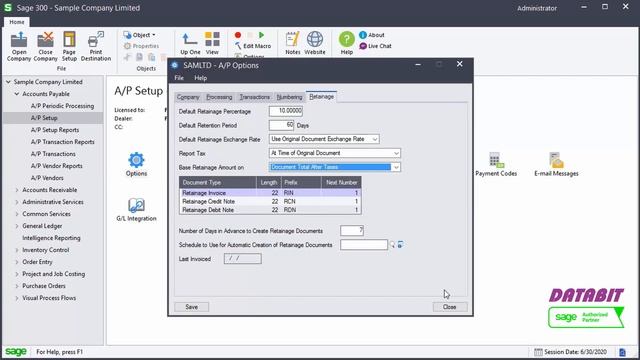Screen dimensions: 640x360
Task: Open Intelligence Reporting in the tree
Action: coord(51,238)
